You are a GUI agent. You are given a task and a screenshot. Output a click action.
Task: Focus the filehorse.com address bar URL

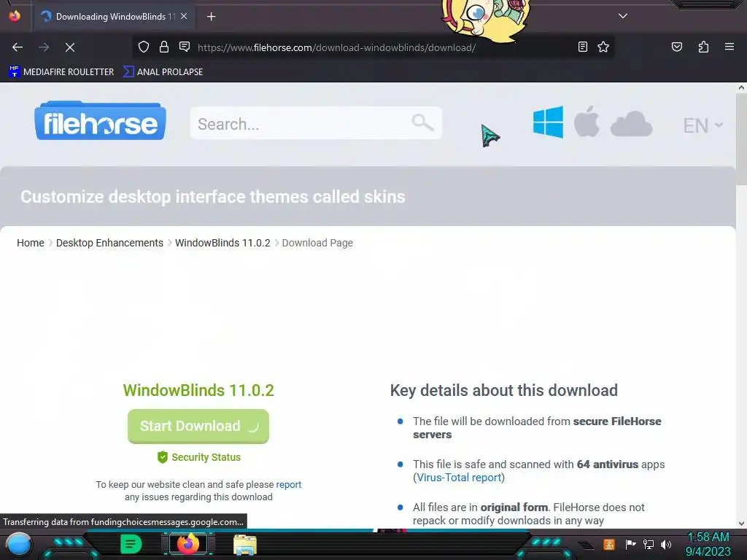click(x=336, y=47)
